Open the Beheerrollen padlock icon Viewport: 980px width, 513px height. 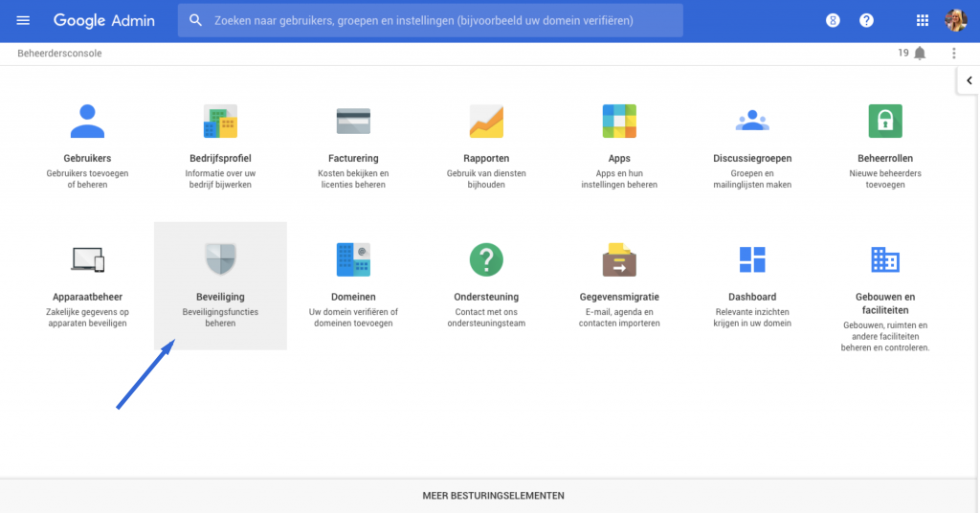pos(885,122)
